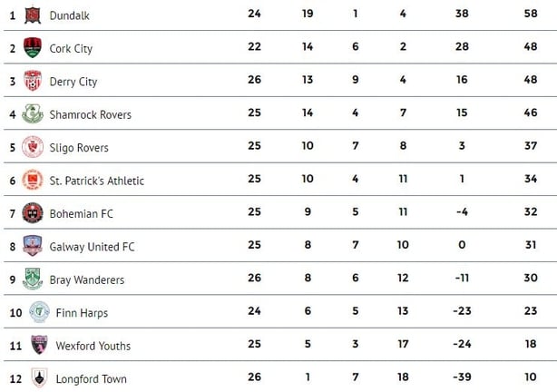Click the Finn Harps club crest
Screen dimensions: 557x392
pos(39,312)
